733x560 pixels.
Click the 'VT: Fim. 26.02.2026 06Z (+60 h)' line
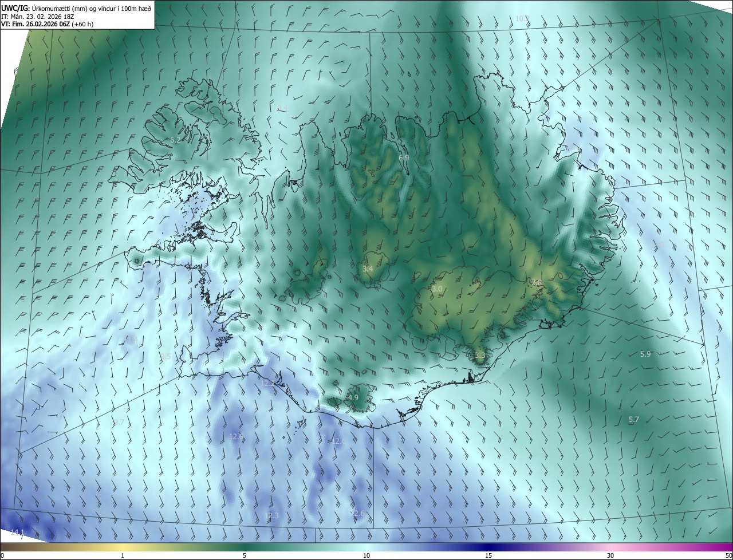pyautogui.click(x=48, y=24)
